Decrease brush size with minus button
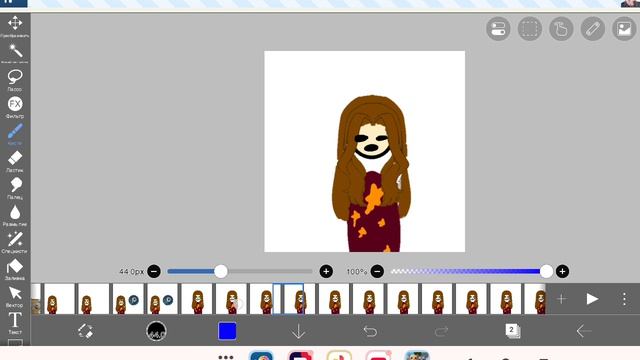 (x=154, y=271)
